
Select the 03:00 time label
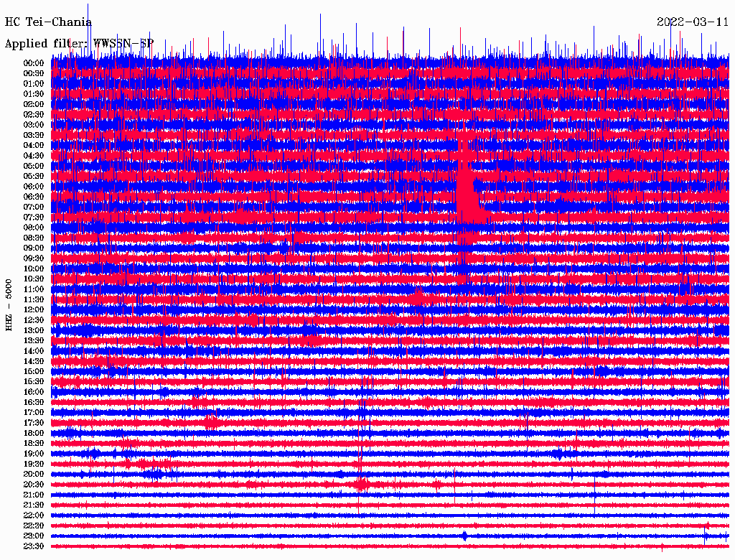34,125
